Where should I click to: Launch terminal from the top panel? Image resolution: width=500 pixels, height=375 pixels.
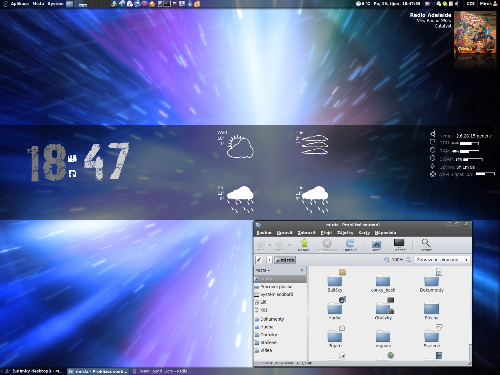[x=167, y=4]
